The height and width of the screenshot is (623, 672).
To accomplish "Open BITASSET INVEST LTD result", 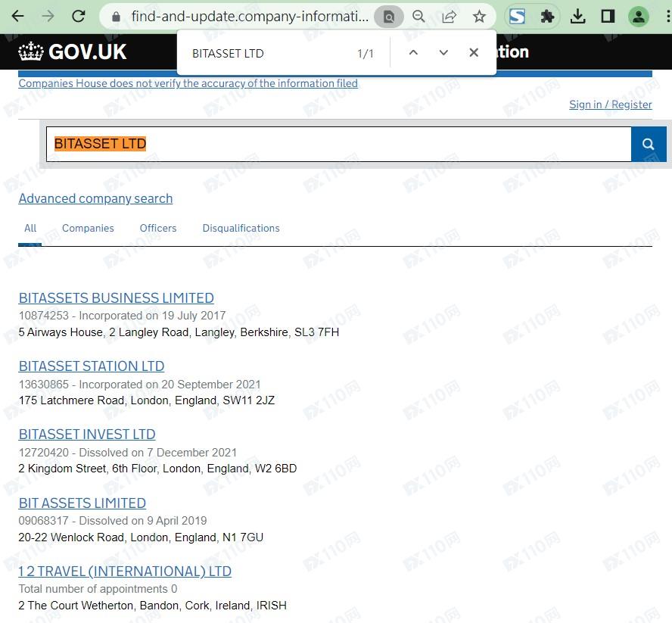I will pos(87,435).
